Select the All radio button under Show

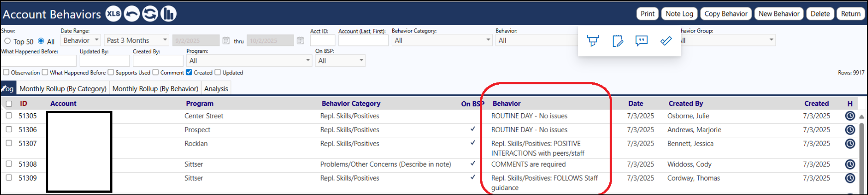click(41, 41)
